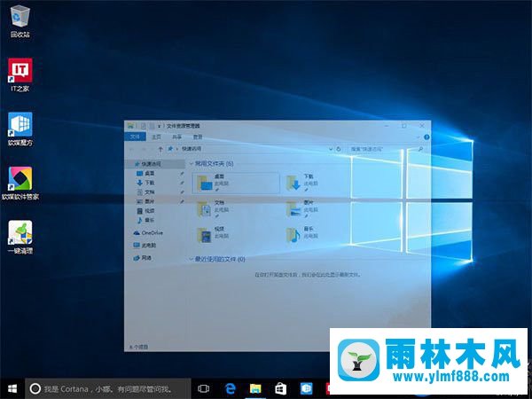The width and height of the screenshot is (532, 399).
Task: Select 文档 in the navigation pane
Action: pyautogui.click(x=150, y=192)
